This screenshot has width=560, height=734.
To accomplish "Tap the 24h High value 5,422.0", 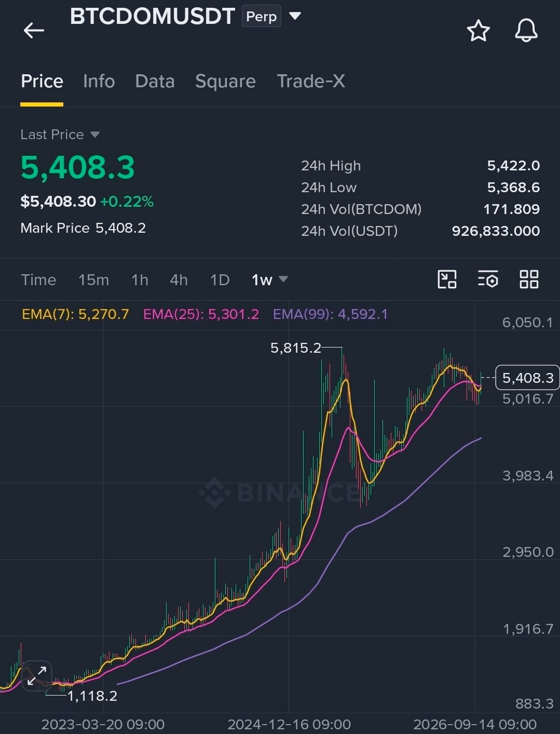I will click(513, 166).
